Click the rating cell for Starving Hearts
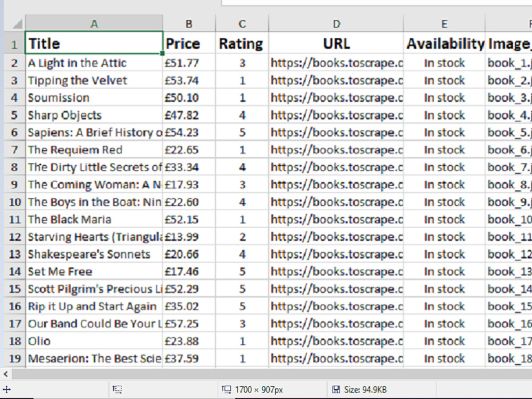532x399 pixels. click(242, 237)
